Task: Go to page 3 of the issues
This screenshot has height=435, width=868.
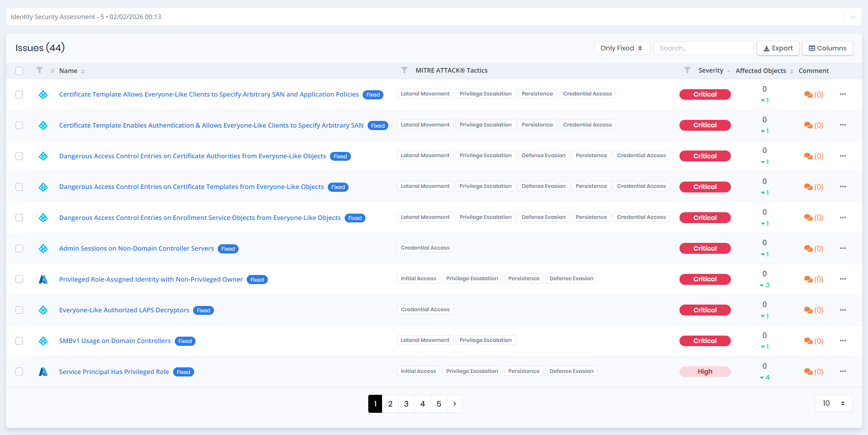Action: coord(406,404)
